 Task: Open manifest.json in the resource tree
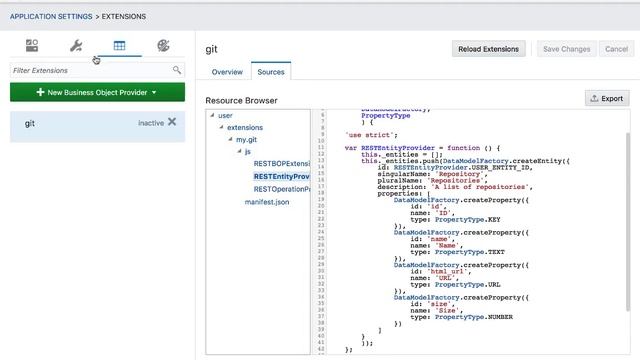click(267, 202)
